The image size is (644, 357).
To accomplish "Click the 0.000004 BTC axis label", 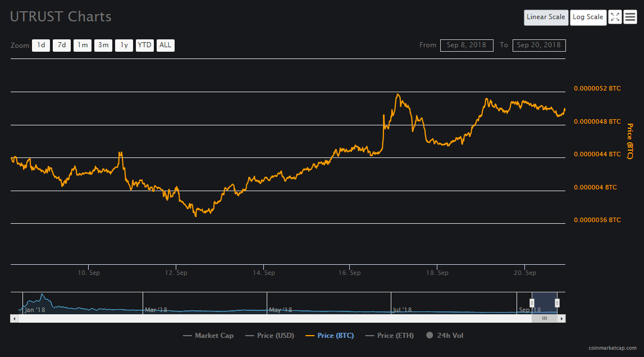I will pyautogui.click(x=595, y=187).
